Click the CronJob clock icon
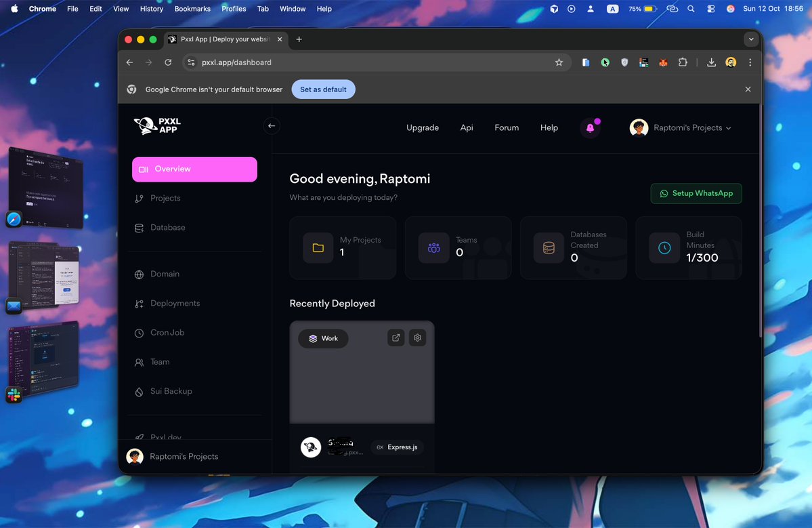The image size is (812, 528). coord(139,333)
